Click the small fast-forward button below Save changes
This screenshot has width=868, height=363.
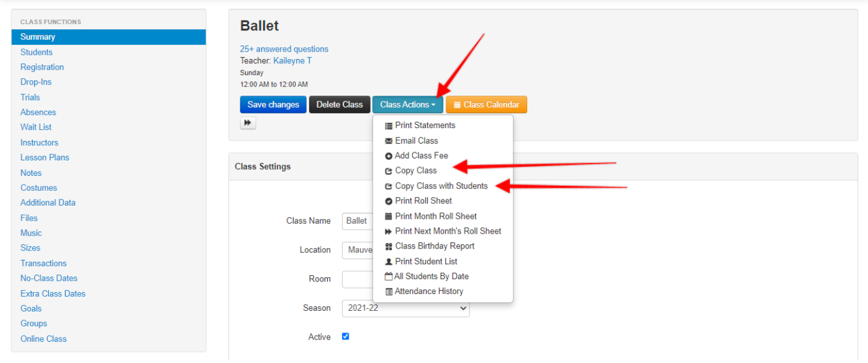tap(248, 123)
